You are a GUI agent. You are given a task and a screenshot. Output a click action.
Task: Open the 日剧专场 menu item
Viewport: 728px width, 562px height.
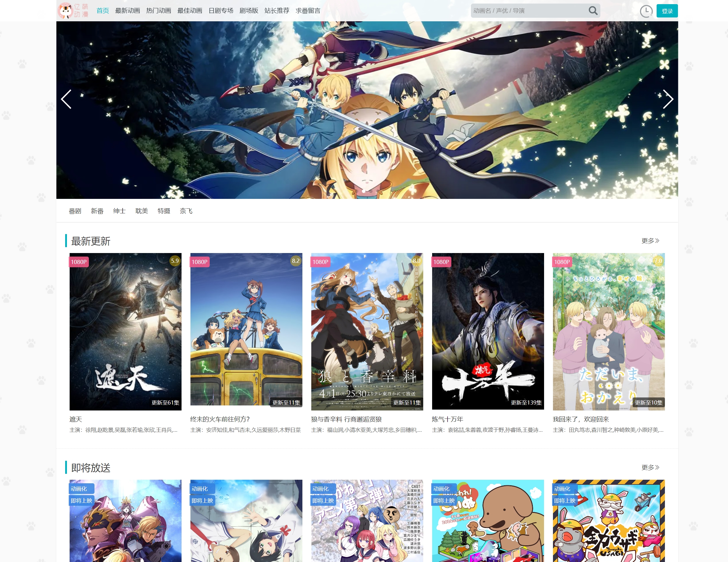point(221,11)
